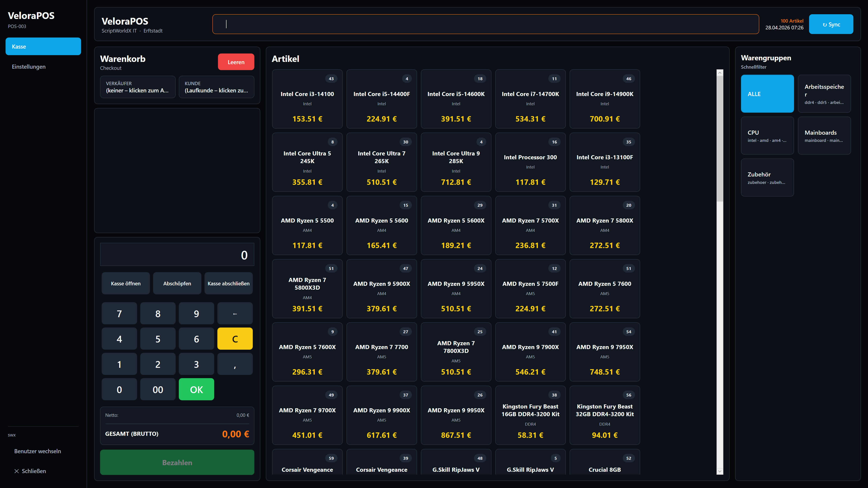Click the Schließen X icon in the sidebar
This screenshot has height=488, width=868.
[x=17, y=471]
